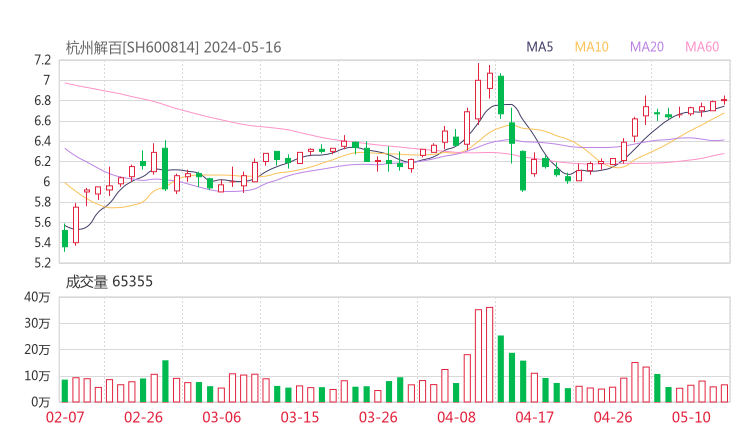Click the 0万 volume axis label
The width and height of the screenshot is (740, 440).
tap(41, 402)
